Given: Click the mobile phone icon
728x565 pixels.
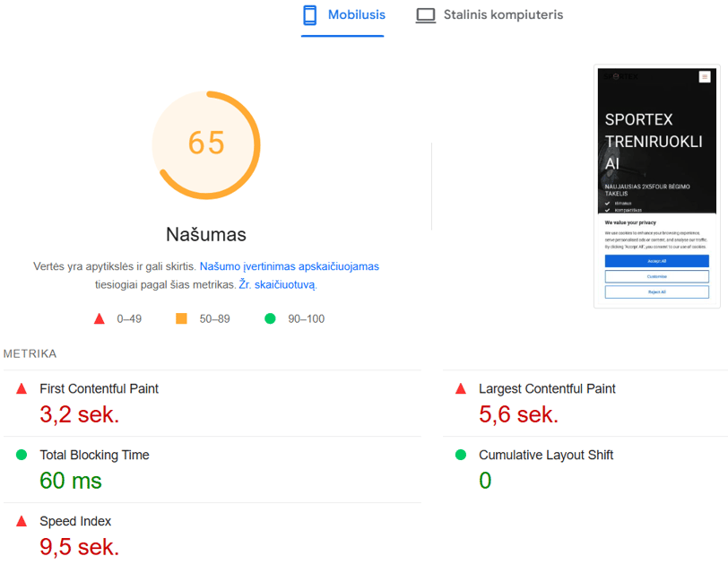Looking at the screenshot, I should [x=309, y=15].
